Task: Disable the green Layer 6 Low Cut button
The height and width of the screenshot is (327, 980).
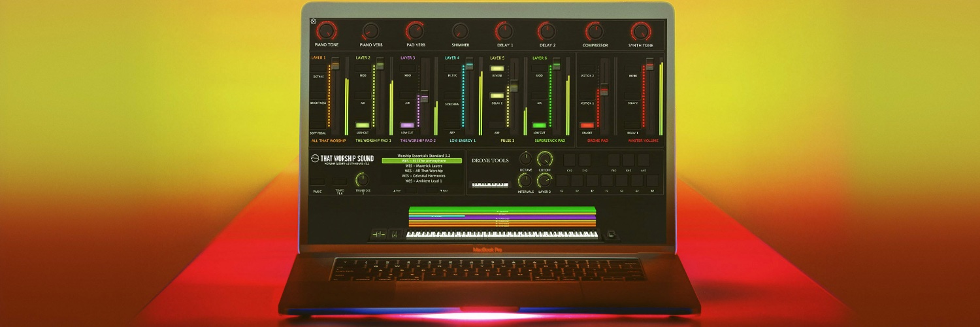Action: click(x=540, y=125)
